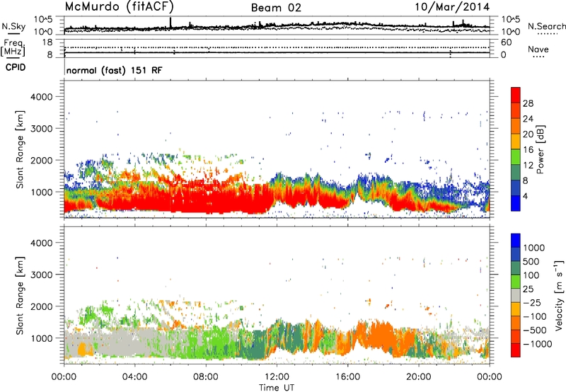Click the 'N.Search' legend label
The width and height of the screenshot is (566, 392).
(546, 26)
